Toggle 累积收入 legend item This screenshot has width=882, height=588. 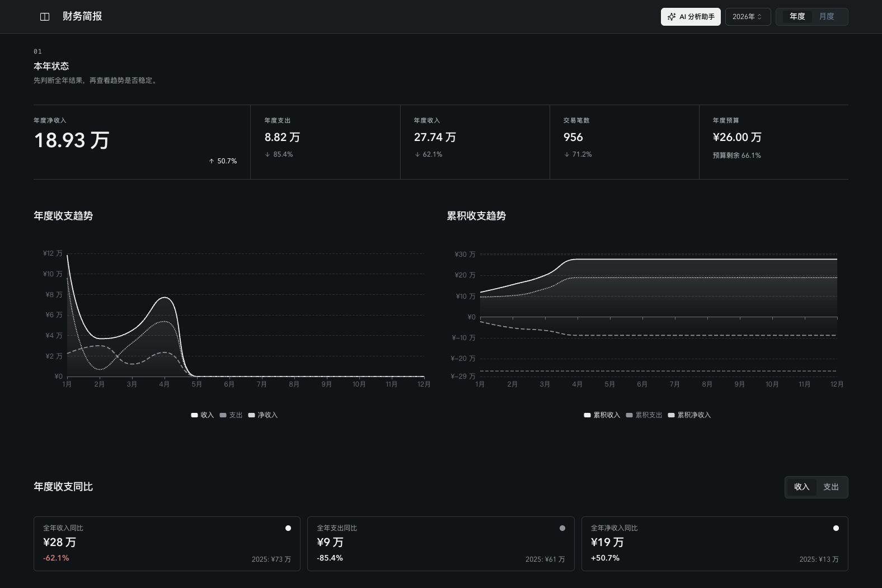pyautogui.click(x=602, y=415)
